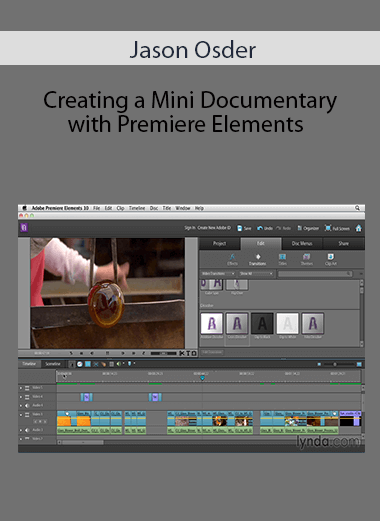Open the audio tools speaker dropdown
The width and height of the screenshot is (380, 521).
click(x=120, y=364)
